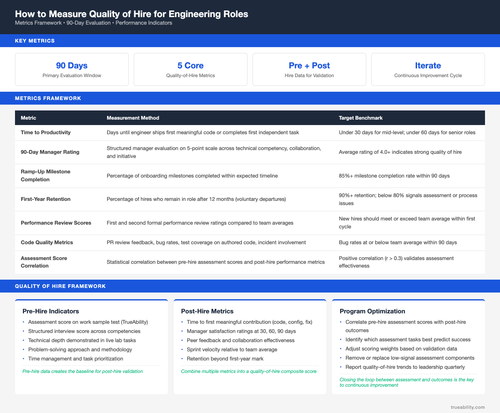Select the 'First-Year Retention' row label
This screenshot has height=413, width=500.
coord(46,199)
